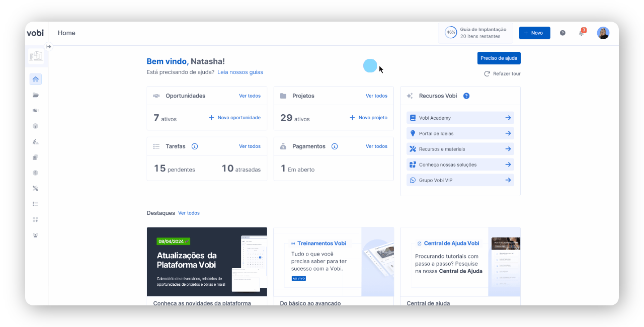Viewport: 644px width, 327px height.
Task: Open the team people icon in sidebar
Action: (36, 235)
